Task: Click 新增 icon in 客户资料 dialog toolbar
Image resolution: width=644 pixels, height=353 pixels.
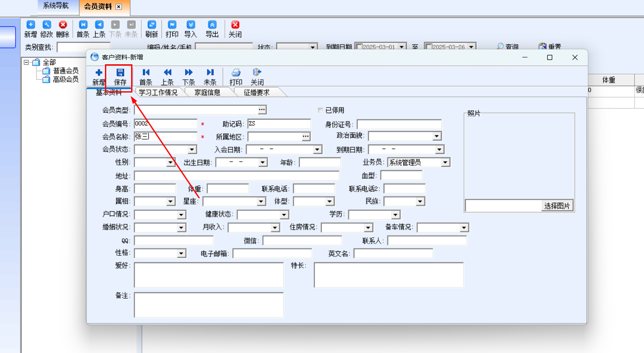Action: (99, 72)
